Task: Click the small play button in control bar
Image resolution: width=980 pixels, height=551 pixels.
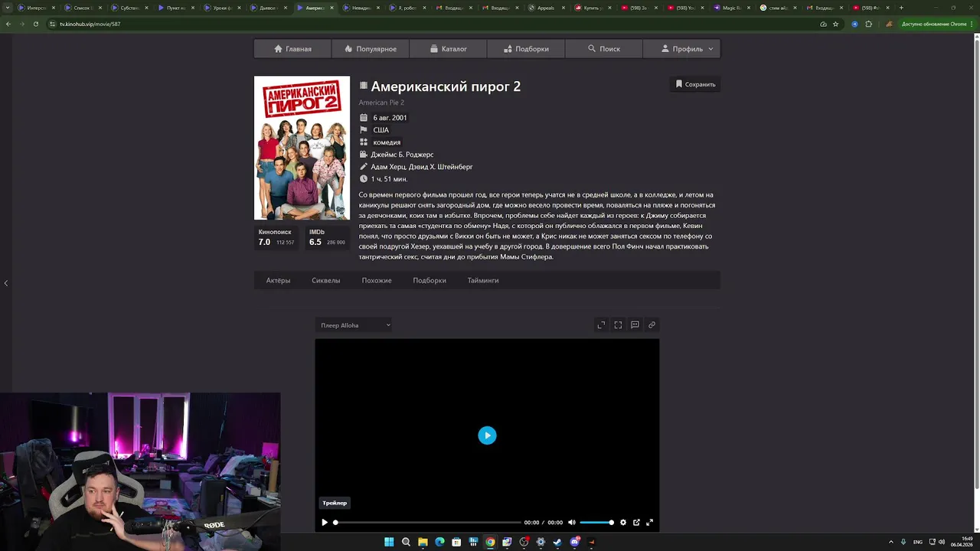Action: [325, 523]
